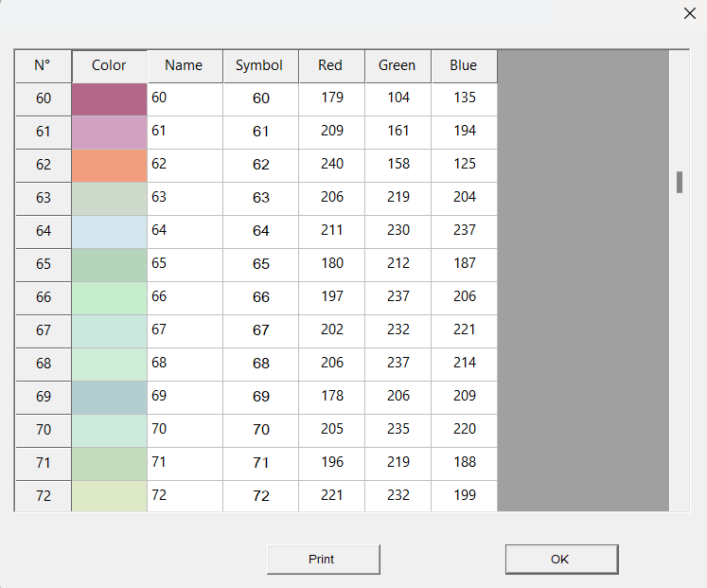Select row header number 60

(44, 99)
